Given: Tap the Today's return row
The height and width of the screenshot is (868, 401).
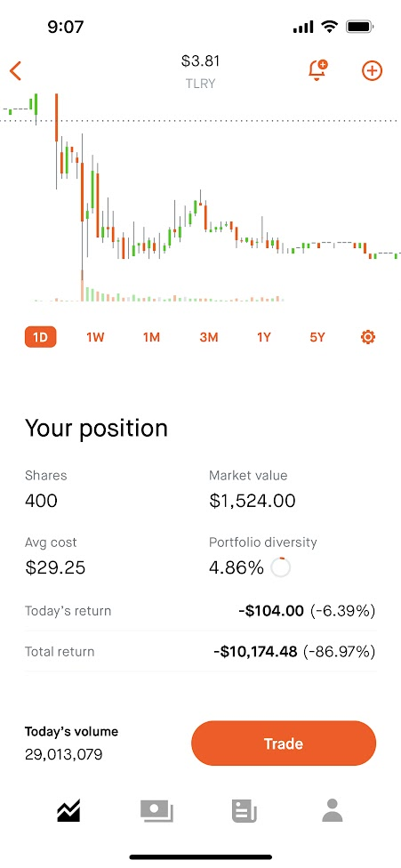Looking at the screenshot, I should pos(200,611).
